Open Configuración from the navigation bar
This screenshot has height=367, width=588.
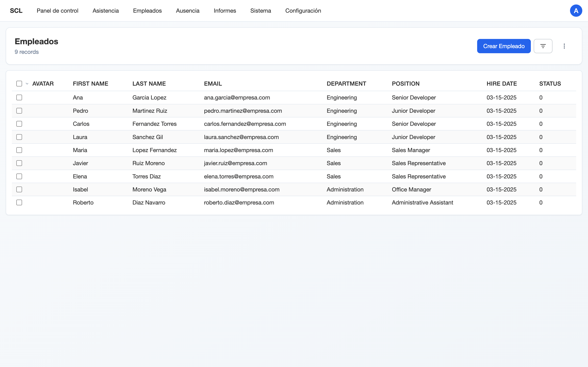pyautogui.click(x=303, y=10)
